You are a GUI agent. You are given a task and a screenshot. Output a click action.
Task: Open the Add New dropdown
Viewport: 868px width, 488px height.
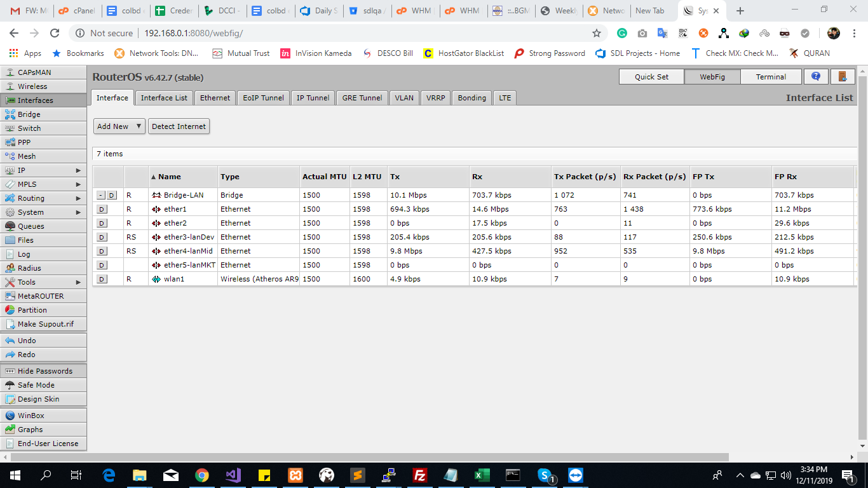coord(119,126)
